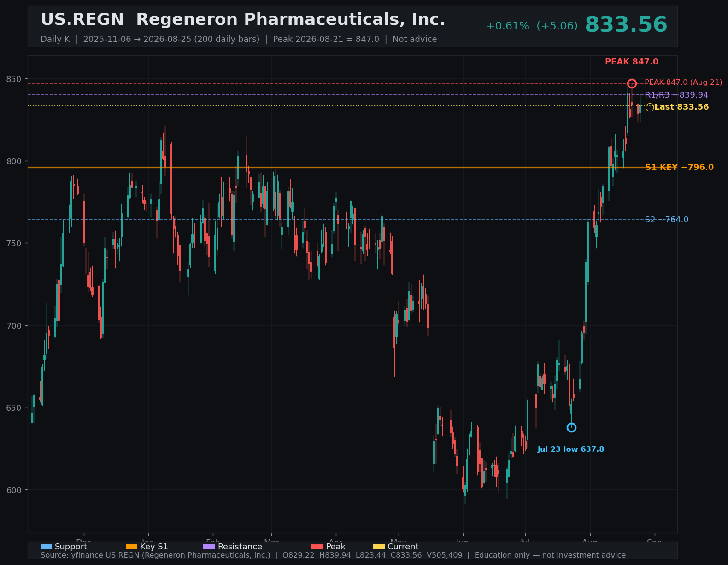This screenshot has width=728, height=565.
Task: Select the purple Resistance legend swatch
Action: 209,547
